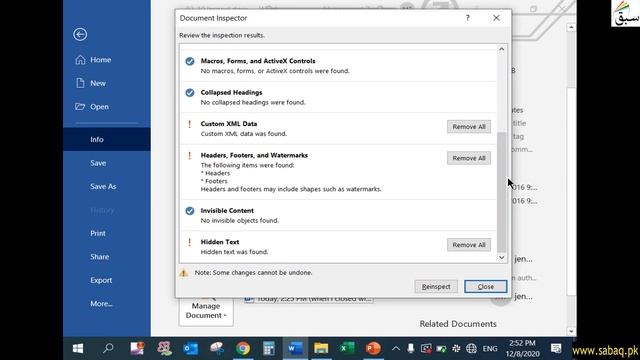Viewport: 640px width, 360px height.
Task: Open PowerPoint from the taskbar
Action: 373,349
